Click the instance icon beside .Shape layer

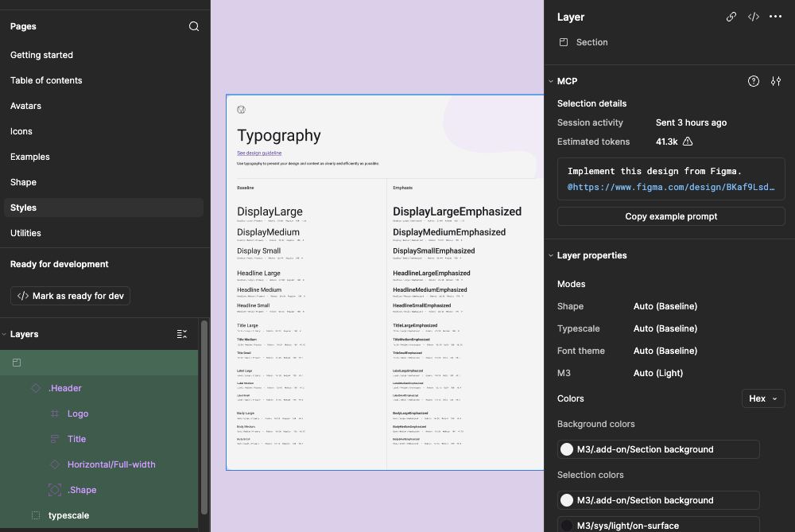tap(55, 489)
